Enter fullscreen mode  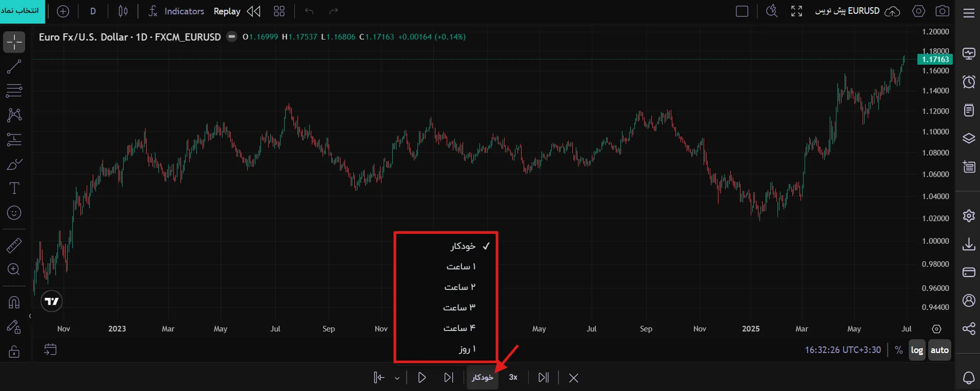pos(796,11)
